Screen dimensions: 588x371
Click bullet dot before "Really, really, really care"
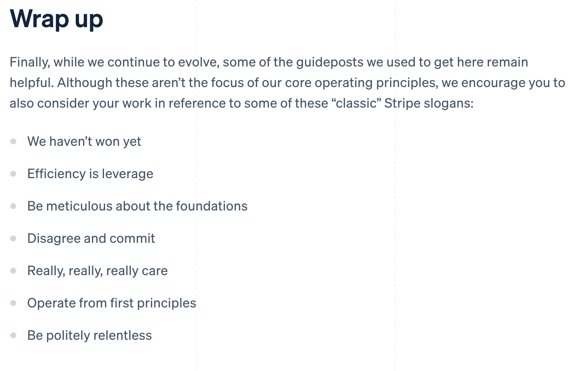pos(14,271)
